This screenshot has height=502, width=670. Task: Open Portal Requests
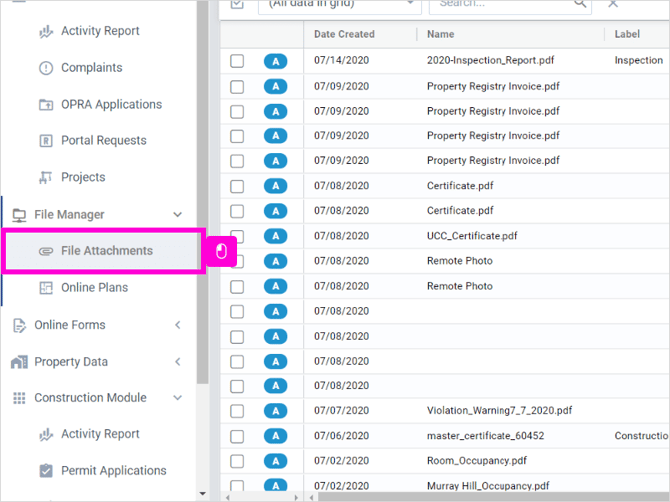point(103,141)
